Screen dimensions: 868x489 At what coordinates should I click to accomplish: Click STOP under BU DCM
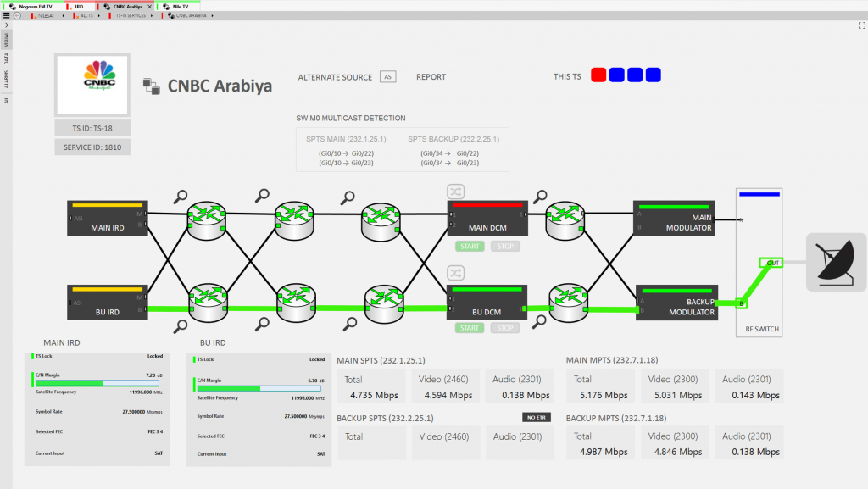tap(505, 328)
